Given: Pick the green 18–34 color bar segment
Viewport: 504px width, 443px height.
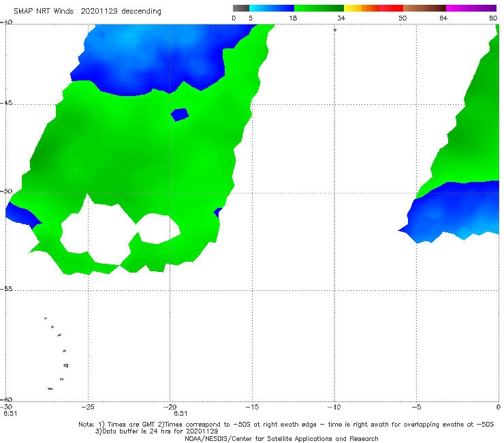Looking at the screenshot, I should point(319,8).
